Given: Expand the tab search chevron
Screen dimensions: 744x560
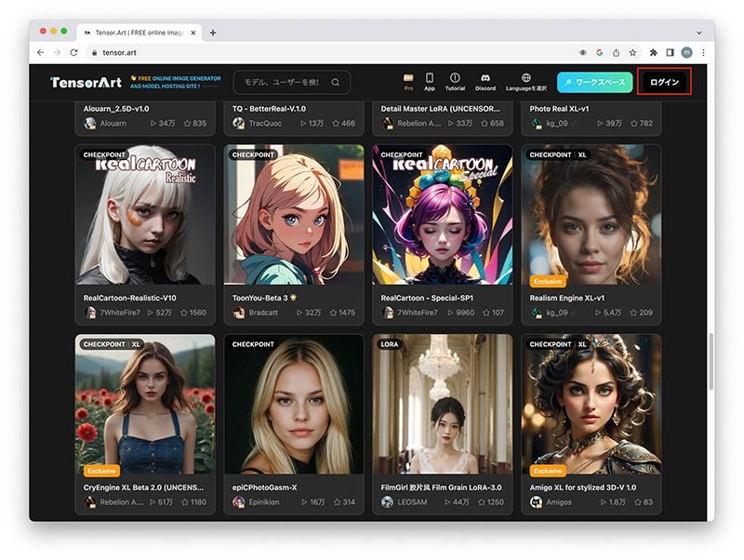Looking at the screenshot, I should [699, 33].
